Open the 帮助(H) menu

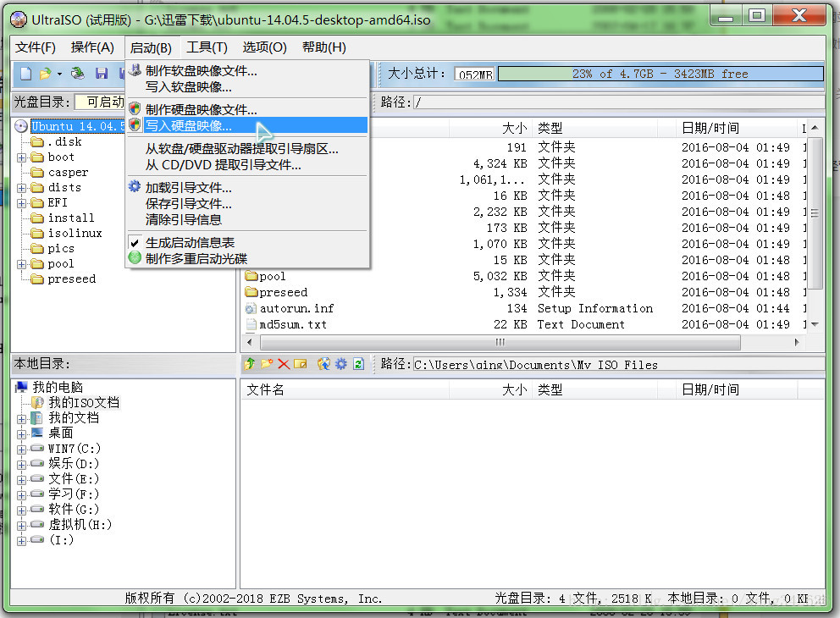(x=324, y=47)
